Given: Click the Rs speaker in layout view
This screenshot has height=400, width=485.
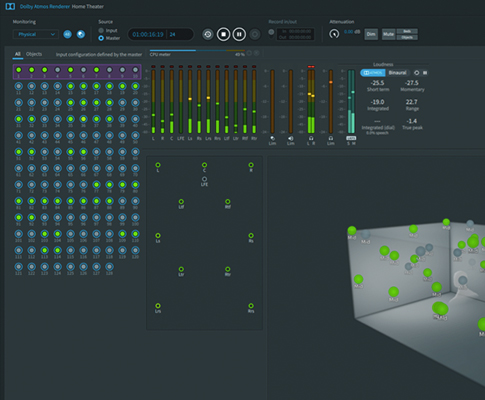Looking at the screenshot, I should [x=251, y=236].
